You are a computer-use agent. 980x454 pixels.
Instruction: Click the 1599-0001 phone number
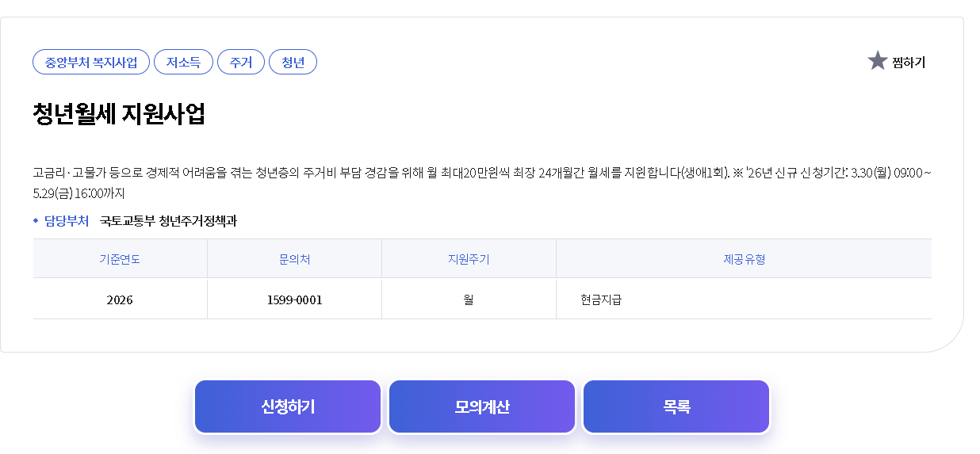pyautogui.click(x=295, y=300)
